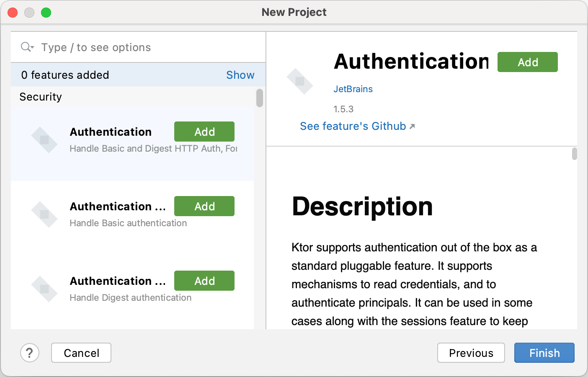Open 'See feature's Github' page
The image size is (588, 377).
(x=352, y=126)
